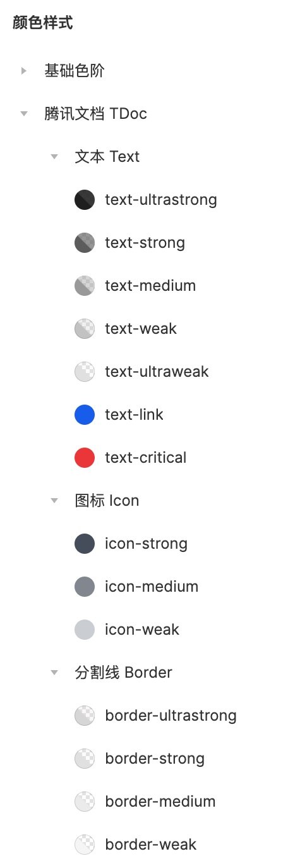
Task: Pick the text-strong gray swatch
Action: click(x=85, y=243)
